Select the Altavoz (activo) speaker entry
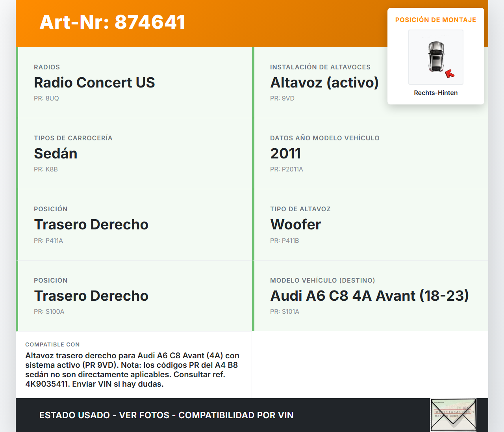504x432 pixels. click(324, 82)
